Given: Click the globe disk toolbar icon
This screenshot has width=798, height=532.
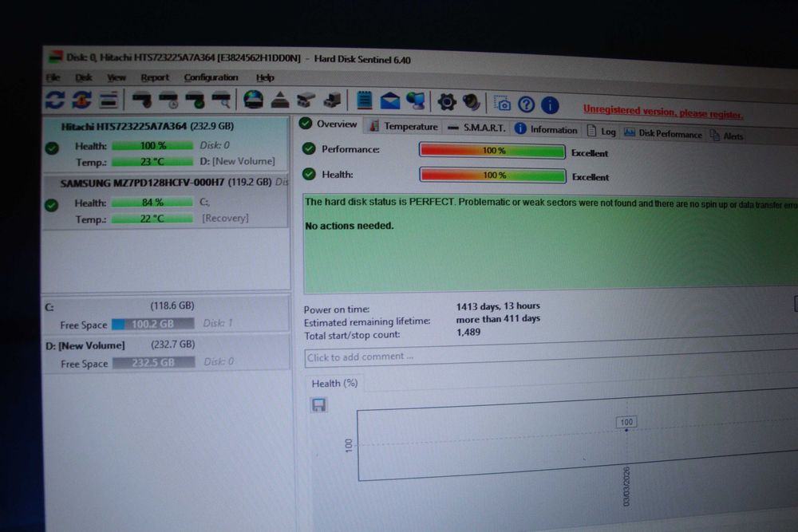Looking at the screenshot, I should point(254,100).
